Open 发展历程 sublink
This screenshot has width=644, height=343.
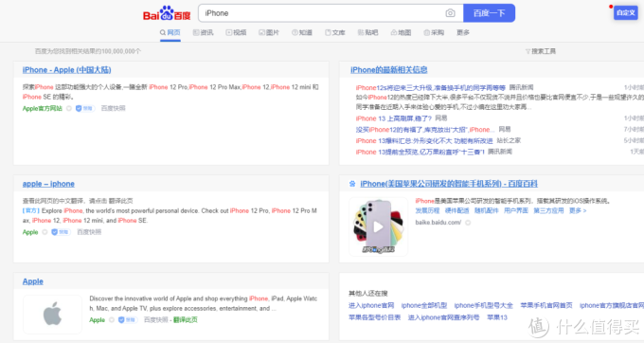427,210
